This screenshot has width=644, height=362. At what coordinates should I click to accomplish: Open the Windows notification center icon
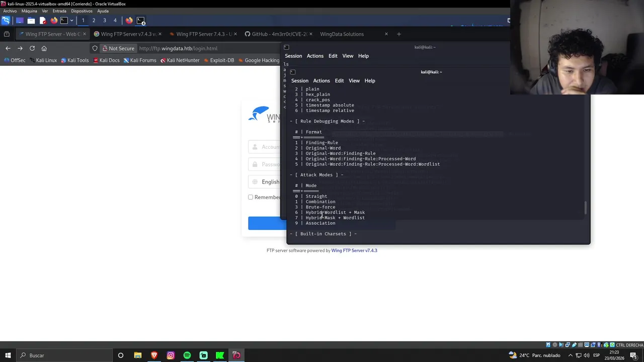[633, 355]
